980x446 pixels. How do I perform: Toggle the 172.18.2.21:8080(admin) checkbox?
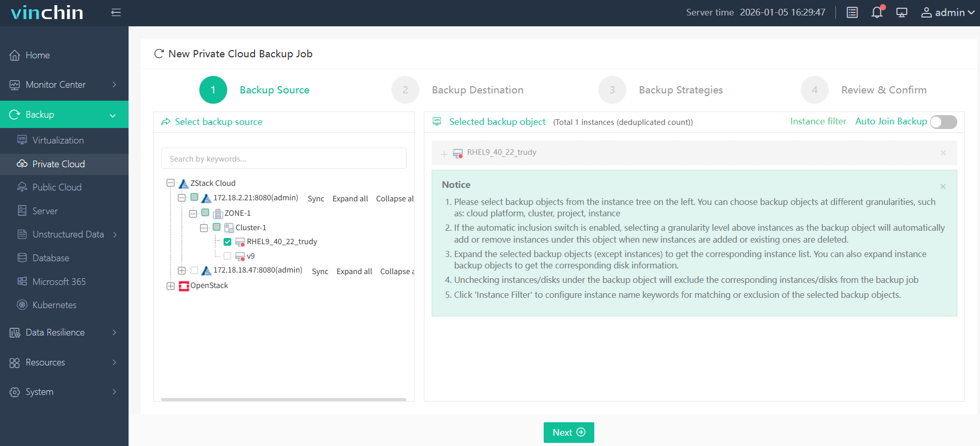194,197
